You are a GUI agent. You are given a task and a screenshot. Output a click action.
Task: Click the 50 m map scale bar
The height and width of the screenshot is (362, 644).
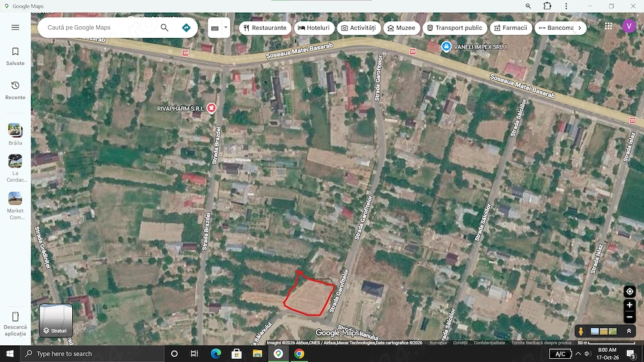pos(606,343)
